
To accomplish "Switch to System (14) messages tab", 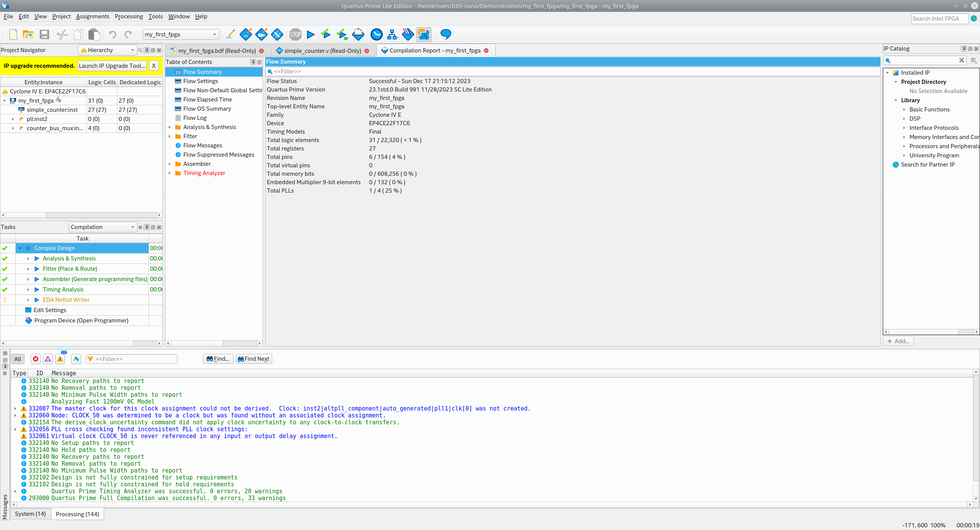I will click(30, 514).
